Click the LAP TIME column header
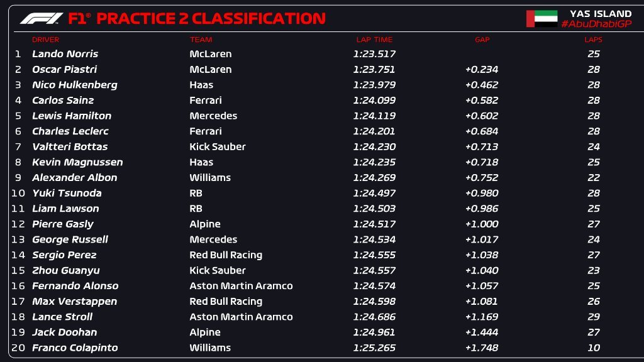This screenshot has width=644, height=362. [374, 40]
